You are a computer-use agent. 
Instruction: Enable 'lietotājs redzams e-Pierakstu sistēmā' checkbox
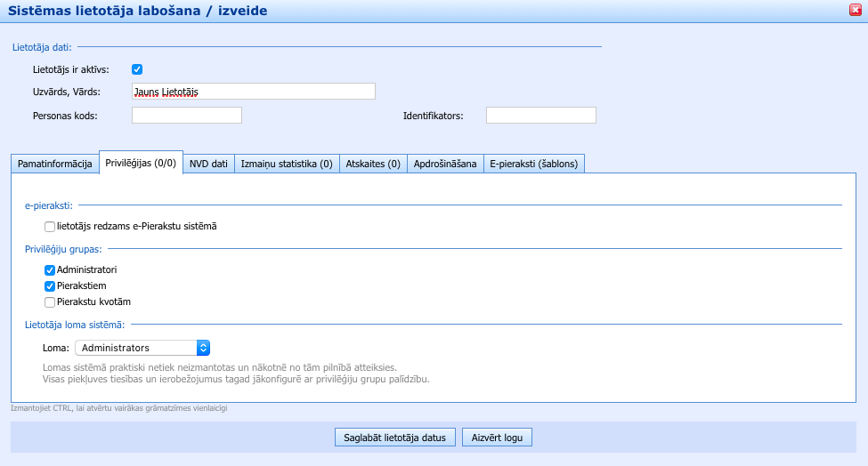tap(50, 227)
